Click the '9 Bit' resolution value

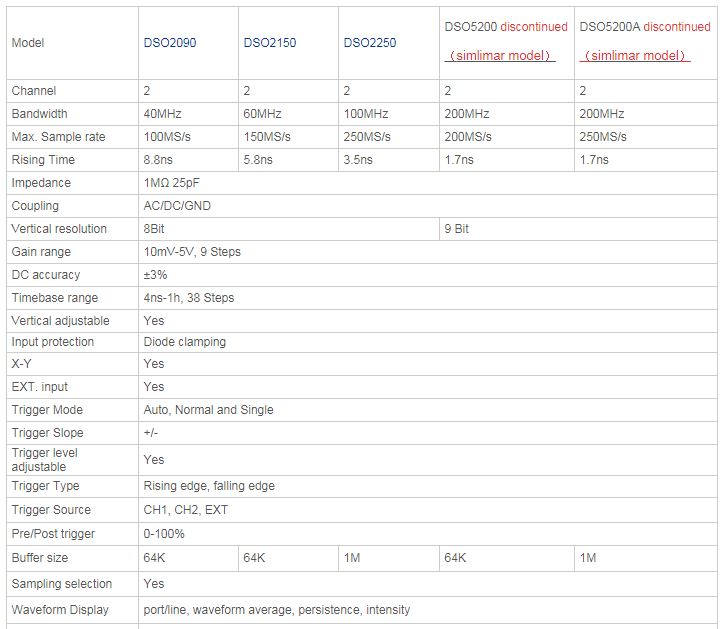pyautogui.click(x=456, y=228)
